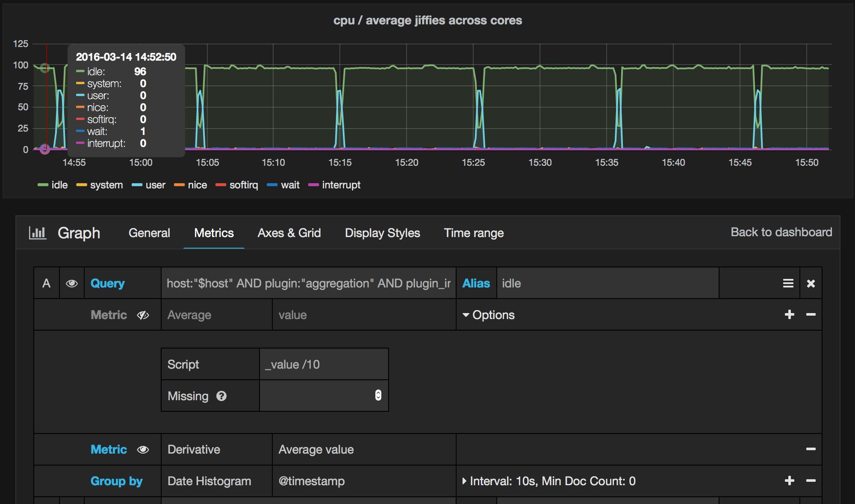Remove query A with the X icon
This screenshot has height=504, width=855.
811,283
